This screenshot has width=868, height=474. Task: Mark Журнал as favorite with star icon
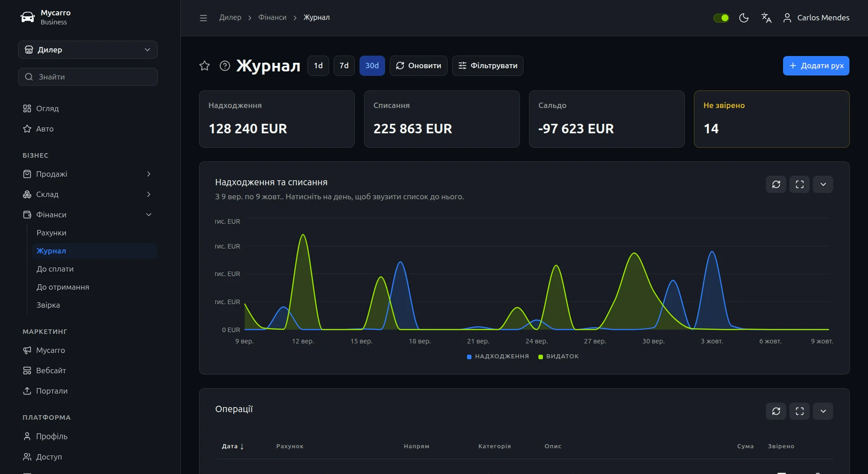[205, 66]
